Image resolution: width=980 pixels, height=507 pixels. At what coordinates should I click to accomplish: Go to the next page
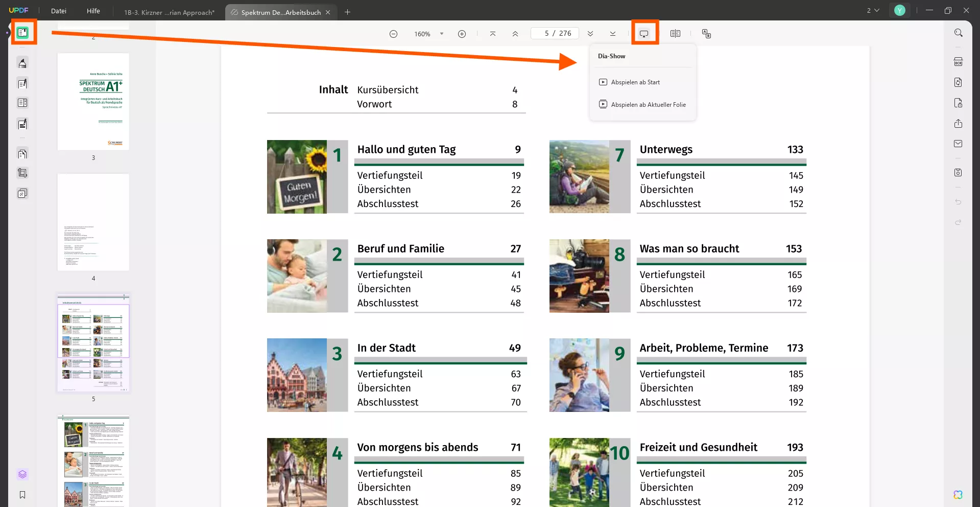pos(590,34)
